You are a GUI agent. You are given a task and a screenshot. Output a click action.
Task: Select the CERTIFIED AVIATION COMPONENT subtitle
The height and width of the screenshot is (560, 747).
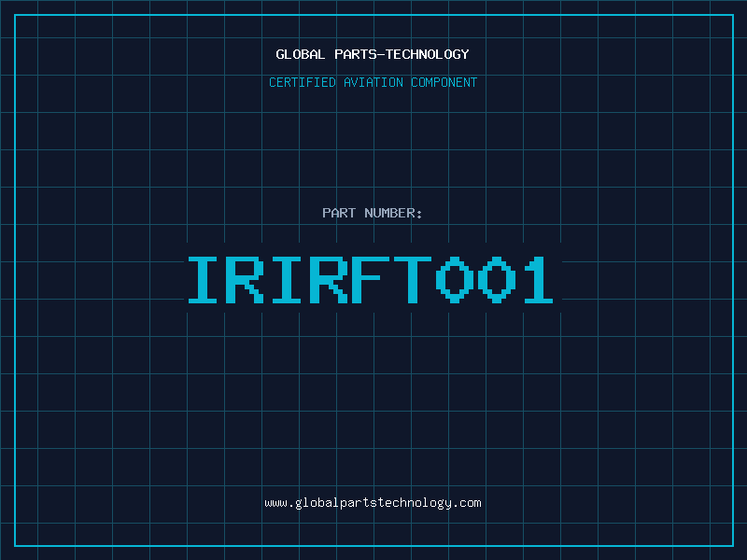point(373,83)
